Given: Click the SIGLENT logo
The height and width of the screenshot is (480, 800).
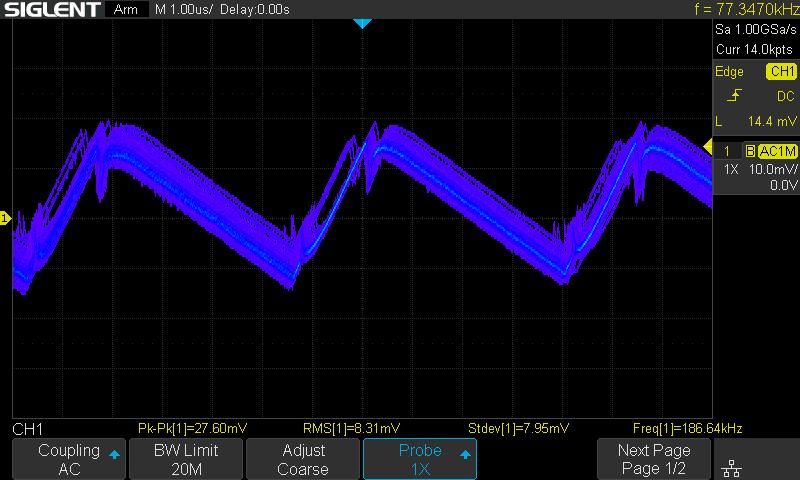Looking at the screenshot, I should click(52, 9).
